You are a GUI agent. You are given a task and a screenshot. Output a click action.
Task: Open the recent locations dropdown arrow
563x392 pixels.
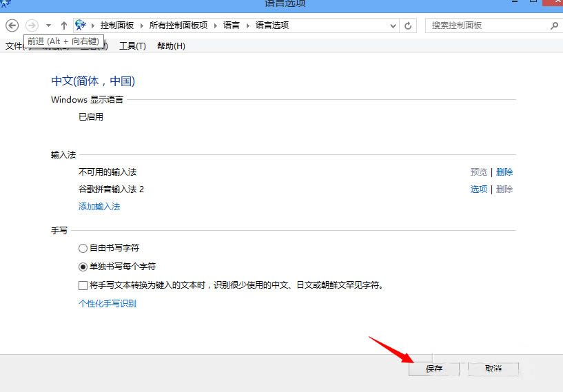pos(48,25)
